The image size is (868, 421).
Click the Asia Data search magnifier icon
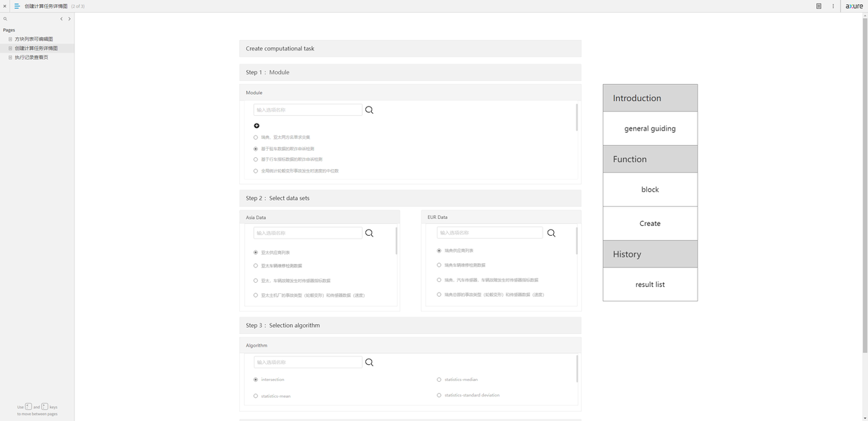click(x=369, y=233)
